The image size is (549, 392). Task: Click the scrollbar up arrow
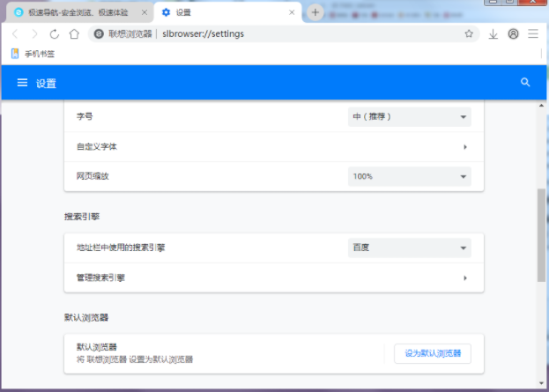pos(541,106)
